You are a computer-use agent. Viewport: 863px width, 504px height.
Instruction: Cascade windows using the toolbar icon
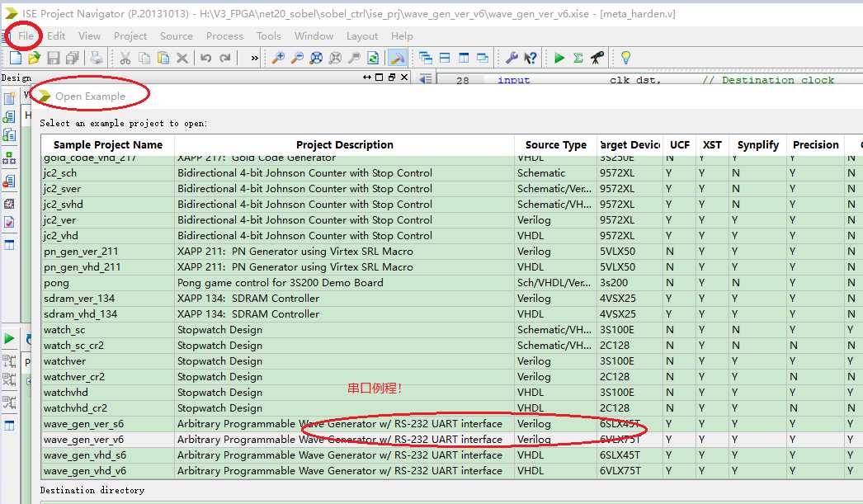(x=426, y=58)
